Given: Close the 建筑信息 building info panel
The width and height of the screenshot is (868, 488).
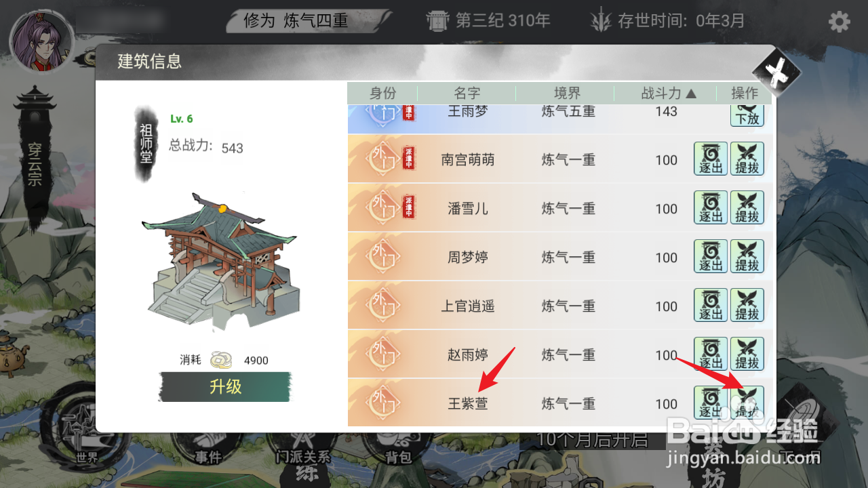Looking at the screenshot, I should (x=777, y=70).
